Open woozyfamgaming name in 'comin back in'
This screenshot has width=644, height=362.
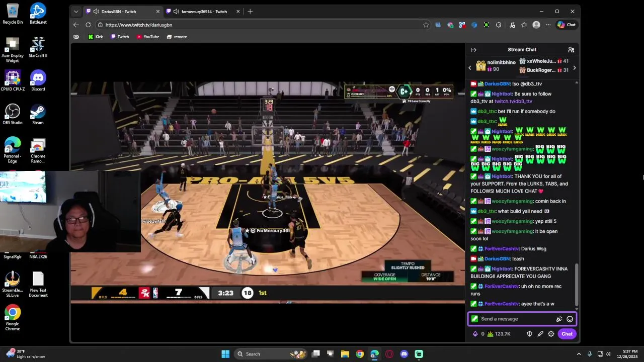click(x=512, y=201)
